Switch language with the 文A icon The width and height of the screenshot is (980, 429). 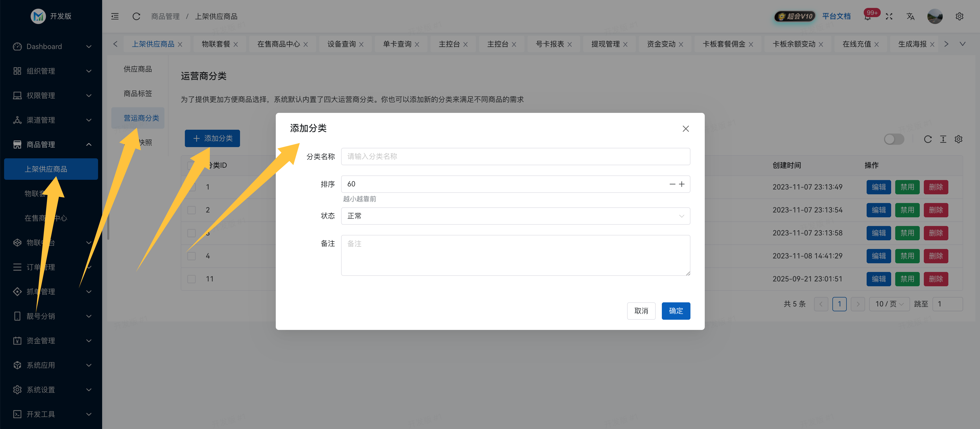click(x=910, y=16)
